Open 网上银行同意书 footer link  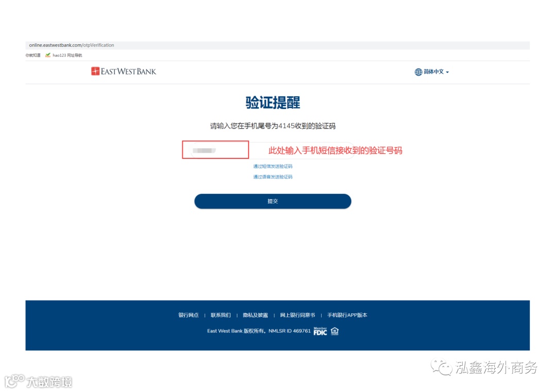298,315
